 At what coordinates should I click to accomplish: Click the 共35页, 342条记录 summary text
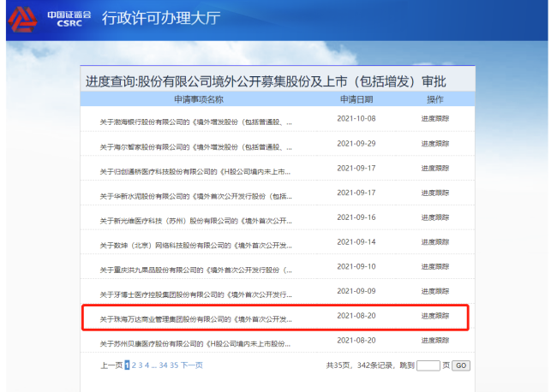(360, 365)
